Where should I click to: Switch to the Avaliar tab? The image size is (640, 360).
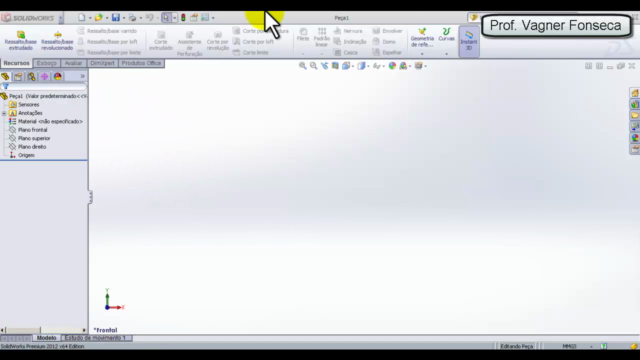point(73,63)
